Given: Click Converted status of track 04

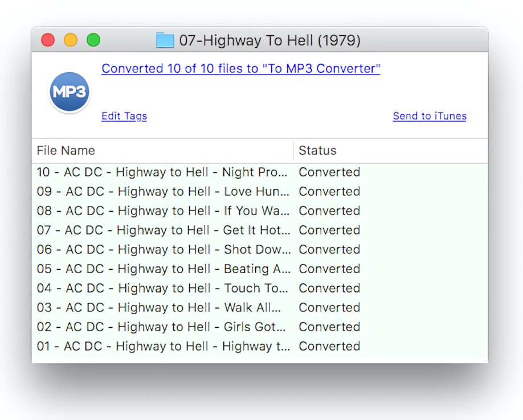Looking at the screenshot, I should (329, 288).
